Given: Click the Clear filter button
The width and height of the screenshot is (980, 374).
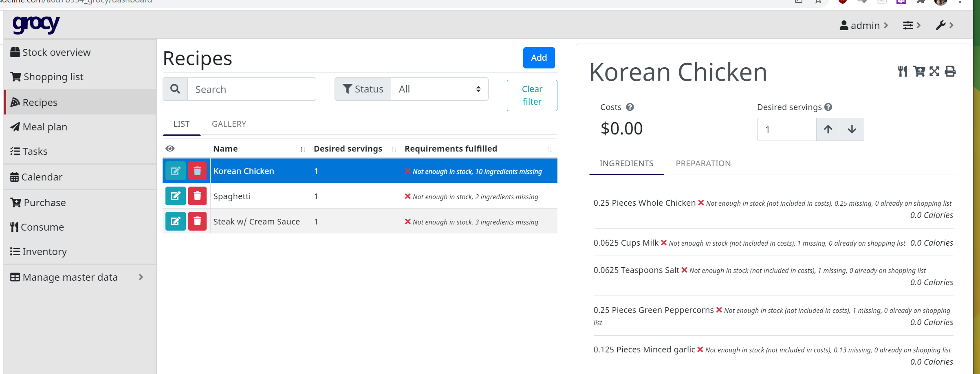Looking at the screenshot, I should (x=532, y=95).
